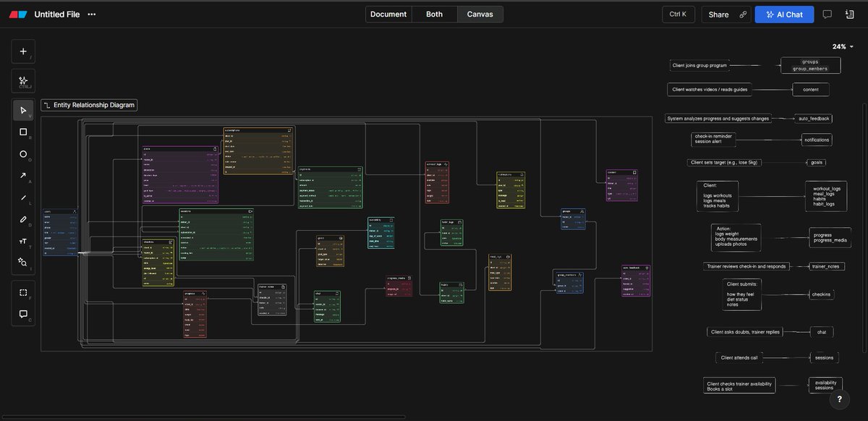Click 'System analyzes progress and suggests changes' node

pos(718,118)
